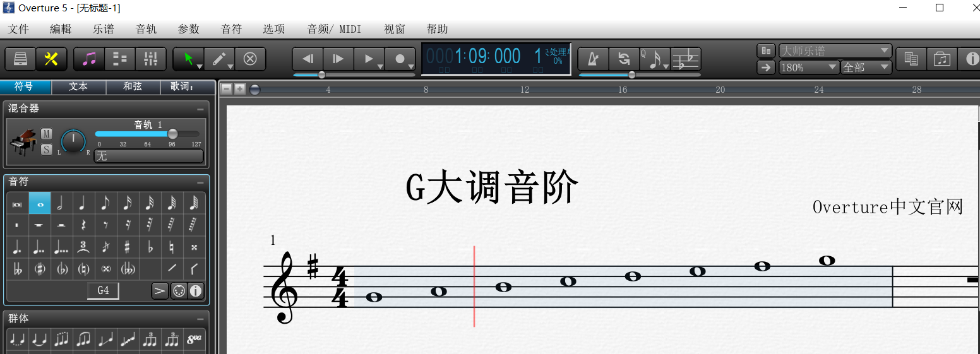980x354 pixels.
Task: Toggle the natural accidental in note palette
Action: 172,247
